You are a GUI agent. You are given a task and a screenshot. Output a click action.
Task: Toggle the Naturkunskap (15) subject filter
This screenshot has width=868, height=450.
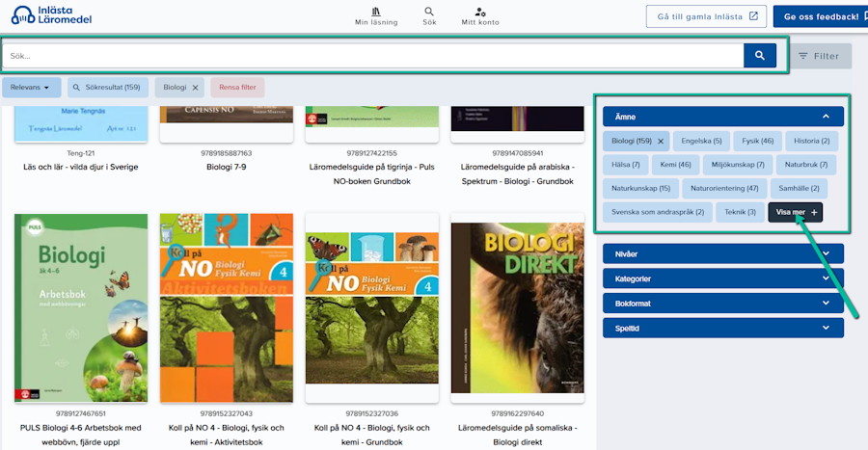pos(640,189)
